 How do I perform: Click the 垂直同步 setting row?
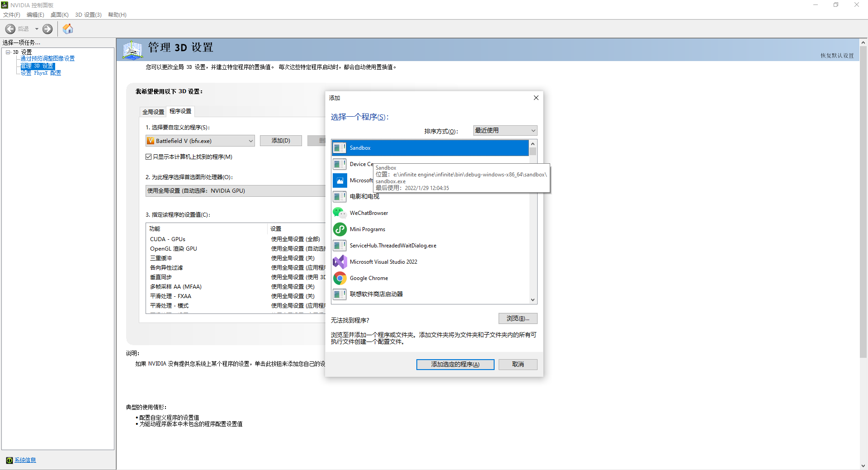pos(236,277)
